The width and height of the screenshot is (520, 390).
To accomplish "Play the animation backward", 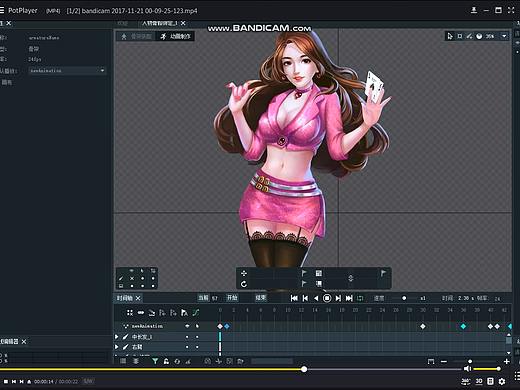I will 316,298.
